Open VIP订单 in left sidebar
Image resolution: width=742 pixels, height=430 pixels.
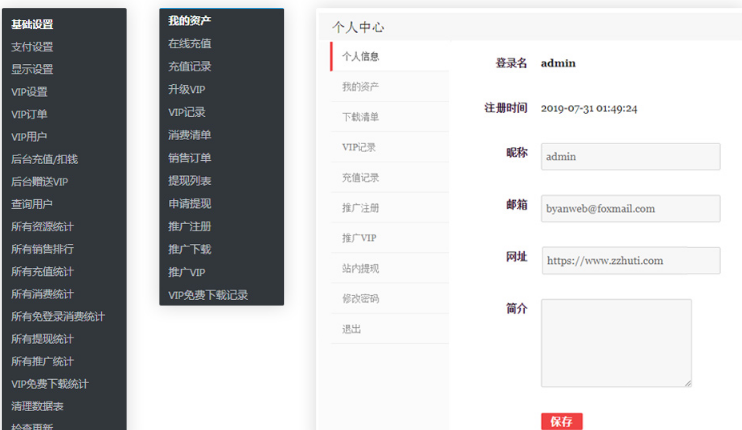tap(29, 115)
